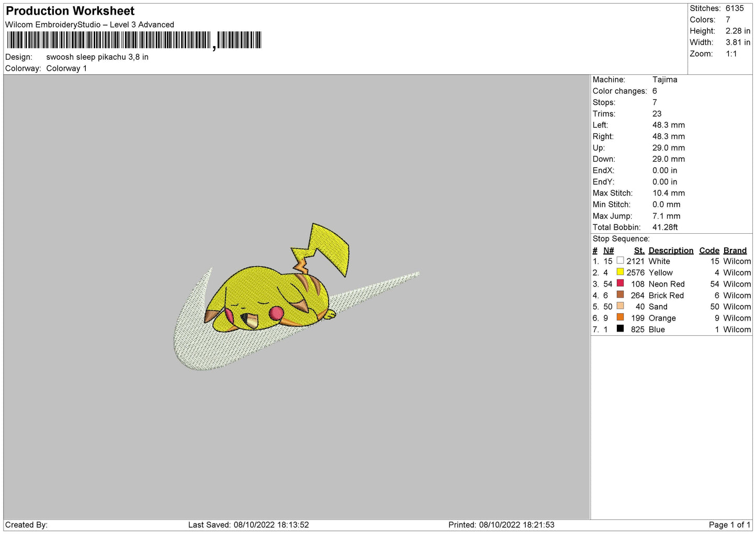Image resolution: width=756 pixels, height=534 pixels.
Task: Click stitch count 2121 in White row
Action: coord(636,262)
